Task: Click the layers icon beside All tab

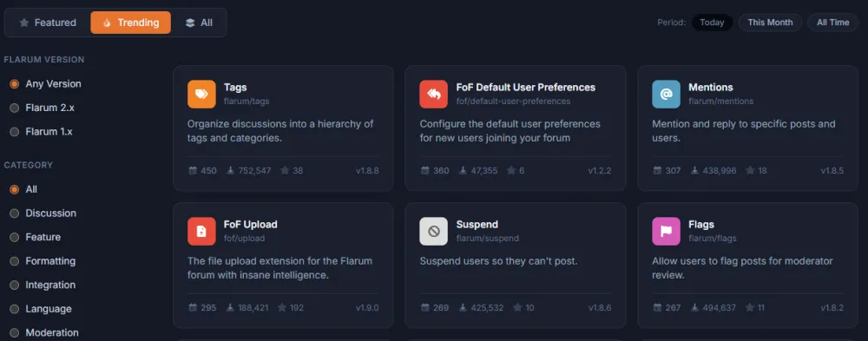Action: (190, 23)
